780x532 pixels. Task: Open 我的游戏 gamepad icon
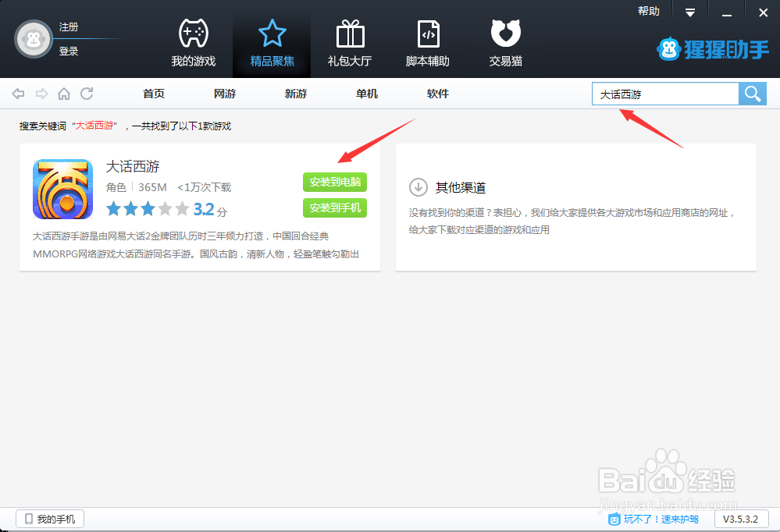click(194, 33)
